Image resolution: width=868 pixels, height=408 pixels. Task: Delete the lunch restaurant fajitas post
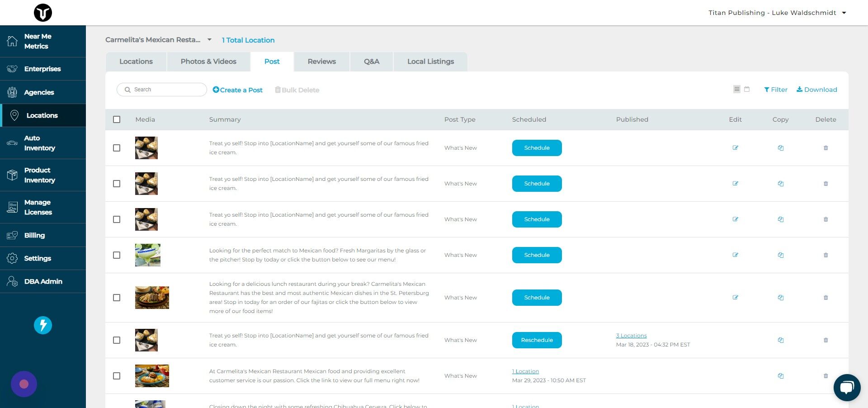pos(826,298)
